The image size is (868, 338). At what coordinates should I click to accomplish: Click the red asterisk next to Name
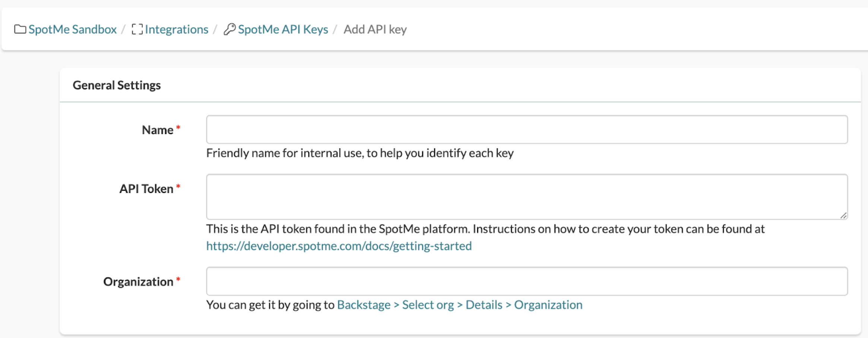tap(178, 127)
